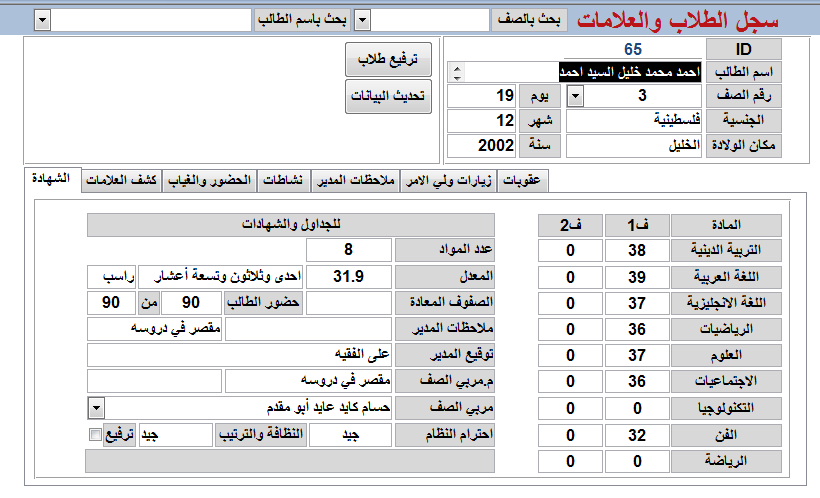This screenshot has width=820, height=498.
Task: Click the بحث باسم الطالب button
Action: click(x=302, y=20)
